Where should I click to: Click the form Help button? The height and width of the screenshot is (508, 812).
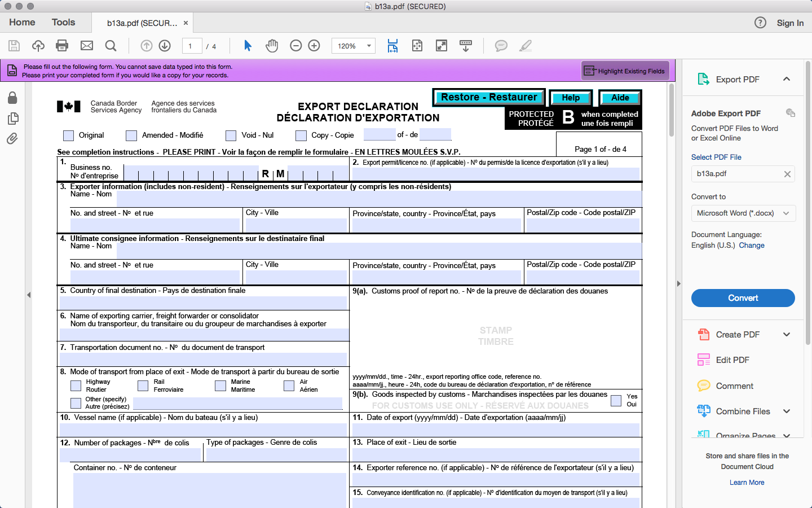point(571,98)
